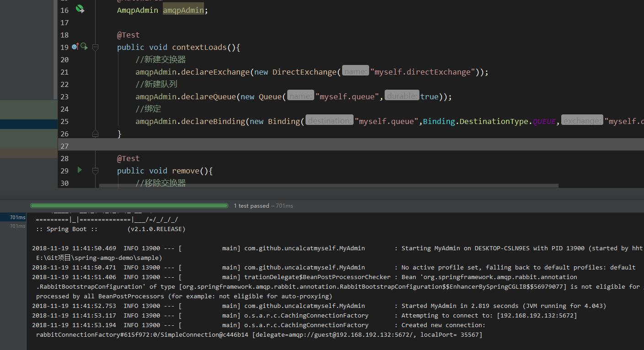Click the "durable:" parameter hint on line 23

click(402, 97)
